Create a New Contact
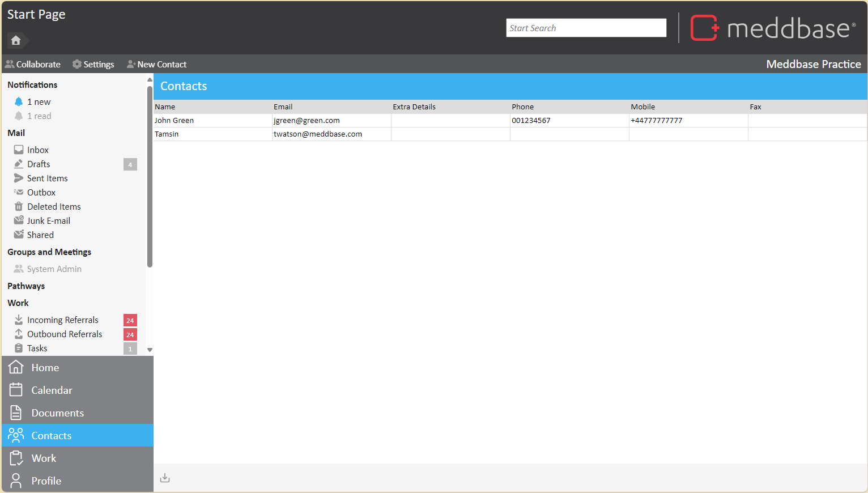Viewport: 868px width, 493px height. [x=157, y=65]
